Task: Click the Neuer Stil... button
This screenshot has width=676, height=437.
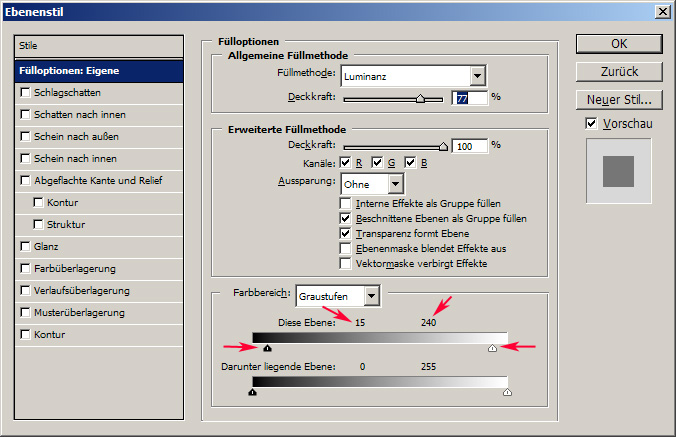Action: click(619, 100)
